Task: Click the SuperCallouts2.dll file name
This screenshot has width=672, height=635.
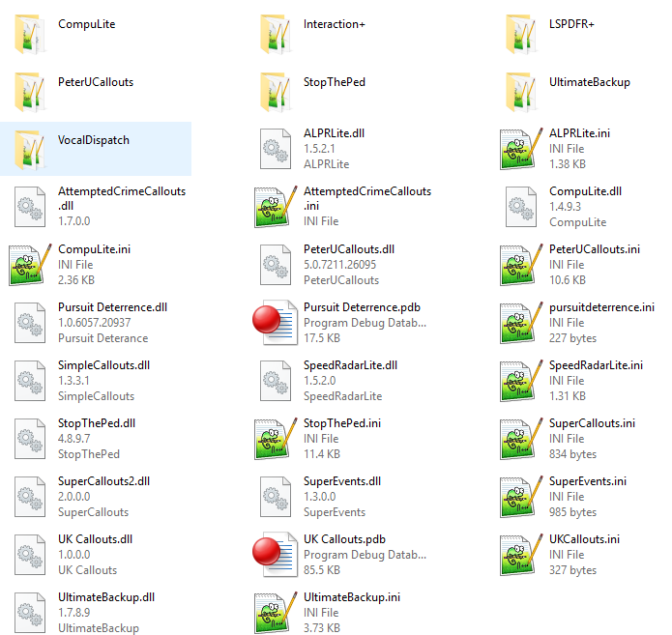Action: pyautogui.click(x=103, y=481)
